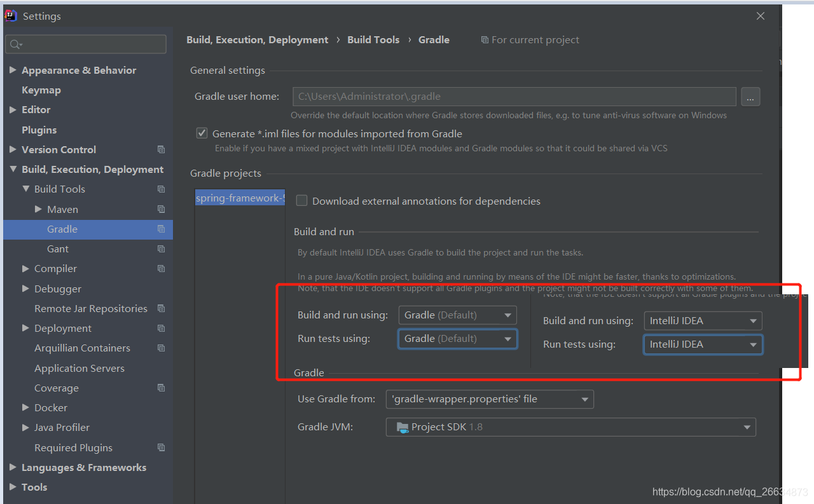Expand the Deployment node
This screenshot has height=504, width=814.
[x=25, y=328]
